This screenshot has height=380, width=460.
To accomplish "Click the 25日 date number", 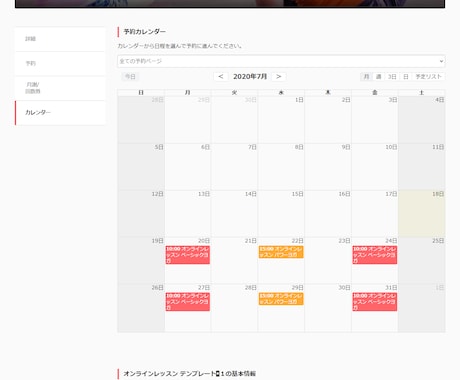I will point(438,241).
